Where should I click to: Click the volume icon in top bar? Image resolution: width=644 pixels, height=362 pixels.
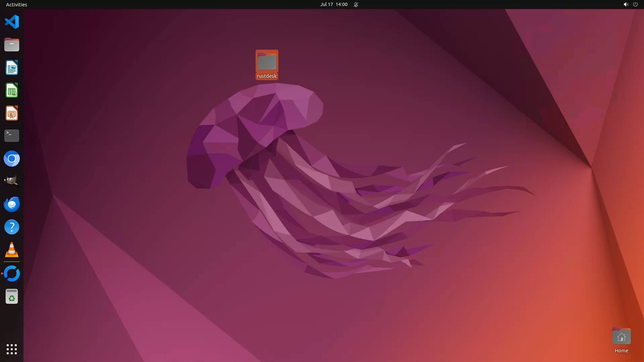click(626, 4)
